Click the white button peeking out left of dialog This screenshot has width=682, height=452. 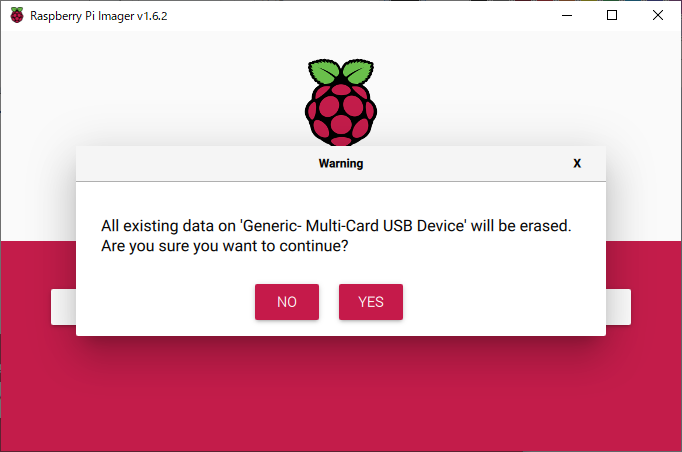[64, 307]
